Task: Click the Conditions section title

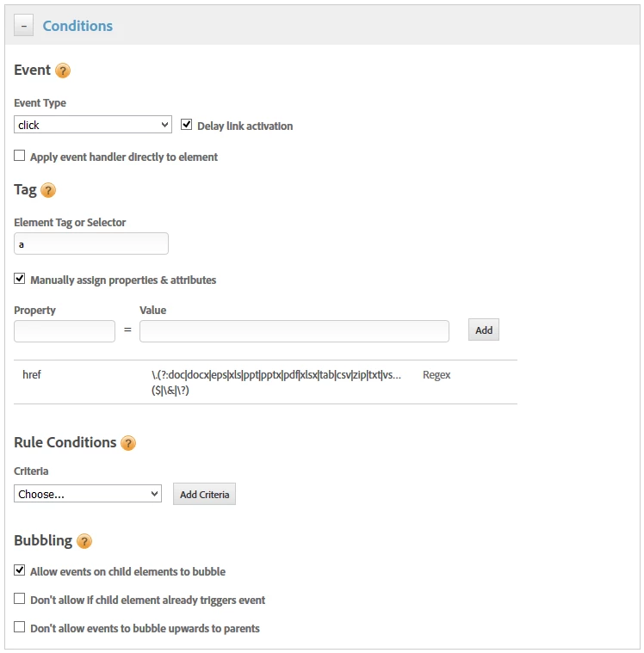Action: [x=77, y=26]
